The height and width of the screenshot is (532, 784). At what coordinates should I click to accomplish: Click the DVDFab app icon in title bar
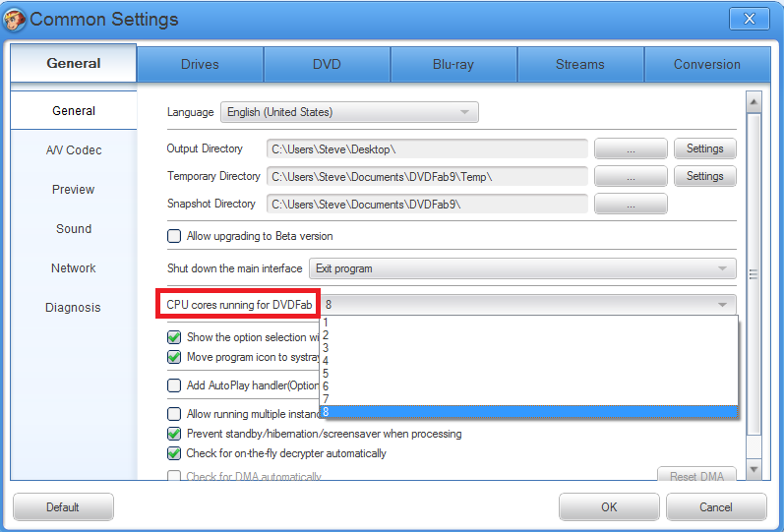click(x=14, y=20)
